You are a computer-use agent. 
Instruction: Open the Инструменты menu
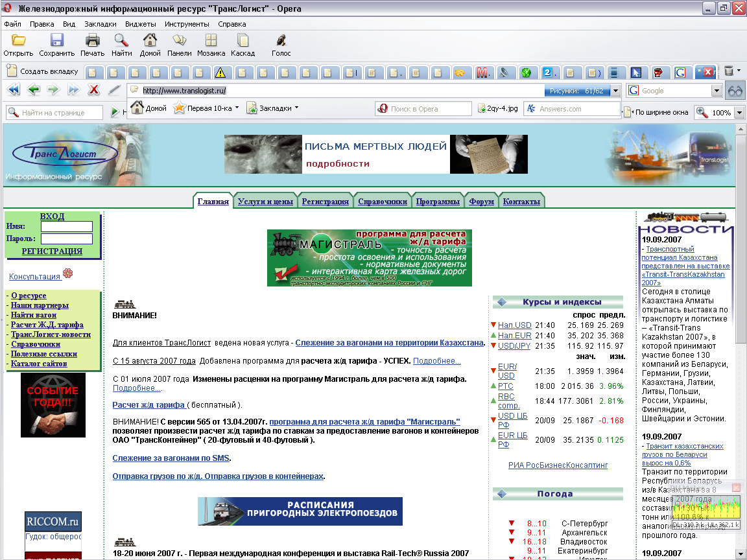[187, 24]
